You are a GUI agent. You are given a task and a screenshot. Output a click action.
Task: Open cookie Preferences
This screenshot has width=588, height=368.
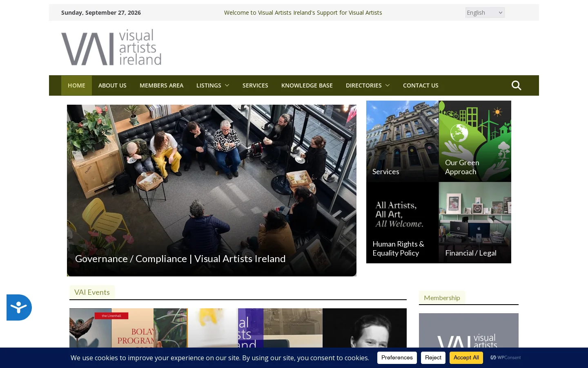pyautogui.click(x=397, y=358)
